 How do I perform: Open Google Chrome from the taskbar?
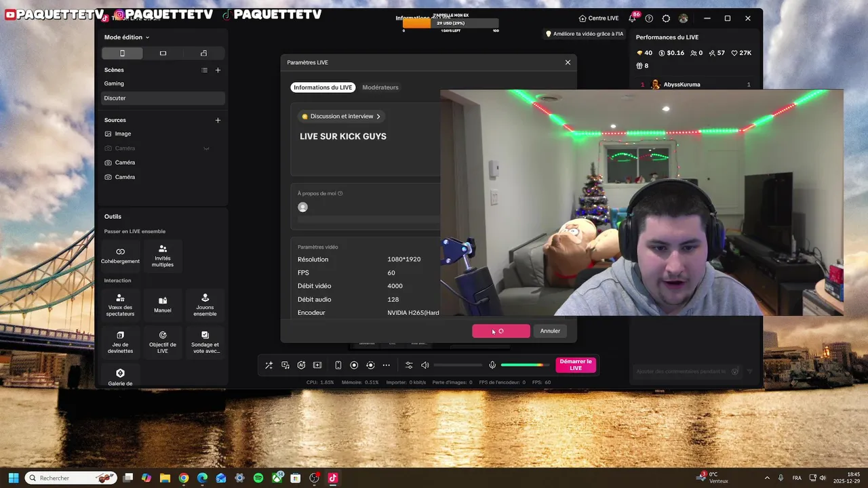click(184, 478)
